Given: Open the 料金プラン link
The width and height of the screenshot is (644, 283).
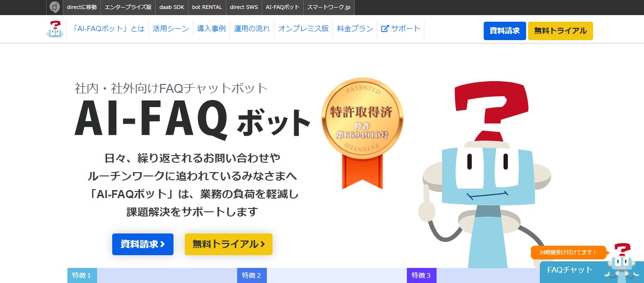Looking at the screenshot, I should coord(355,28).
